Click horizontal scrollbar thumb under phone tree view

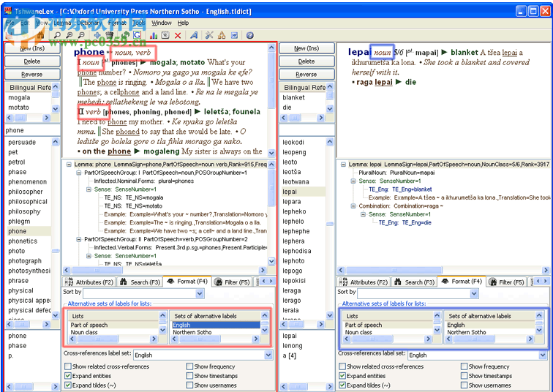97,270
